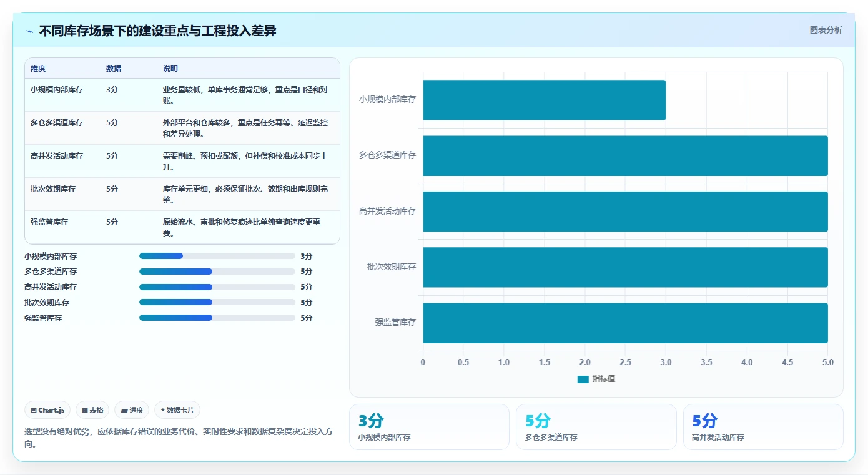Click the 小规模内部库存 chart axis label
The width and height of the screenshot is (868, 475).
[x=387, y=99]
